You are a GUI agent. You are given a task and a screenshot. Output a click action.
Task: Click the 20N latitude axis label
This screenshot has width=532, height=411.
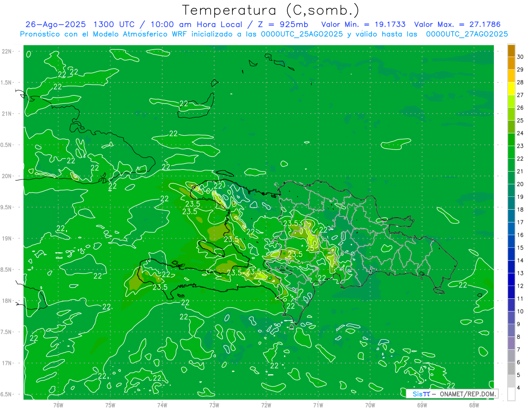[x=7, y=176]
